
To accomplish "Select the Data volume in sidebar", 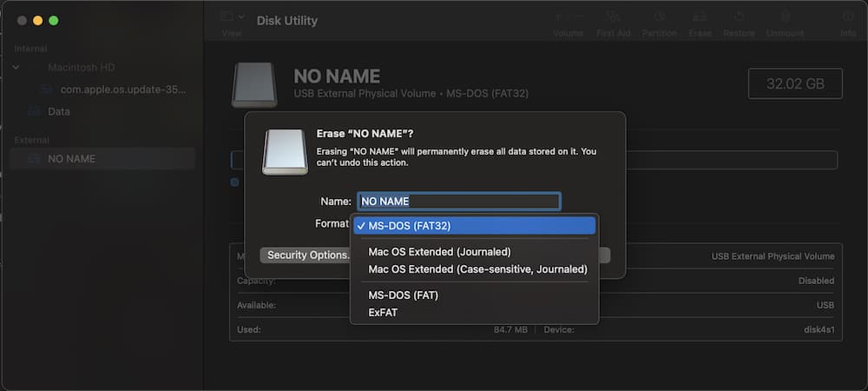I will 59,111.
